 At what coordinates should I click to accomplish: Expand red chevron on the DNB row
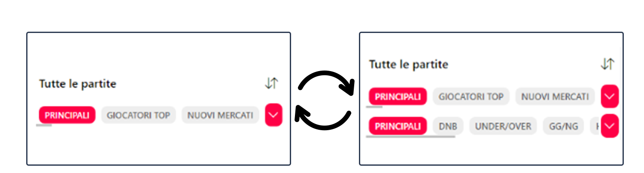tap(610, 126)
